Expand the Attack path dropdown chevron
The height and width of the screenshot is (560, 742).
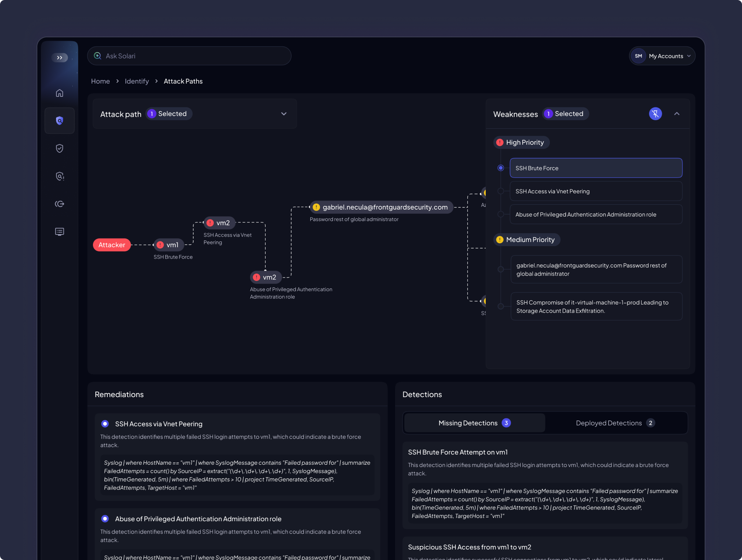pyautogui.click(x=284, y=114)
